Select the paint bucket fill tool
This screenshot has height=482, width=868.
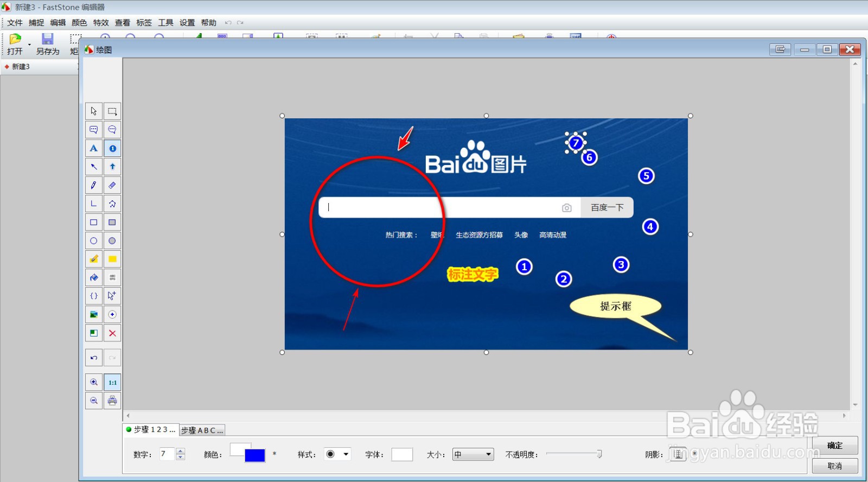pyautogui.click(x=93, y=277)
